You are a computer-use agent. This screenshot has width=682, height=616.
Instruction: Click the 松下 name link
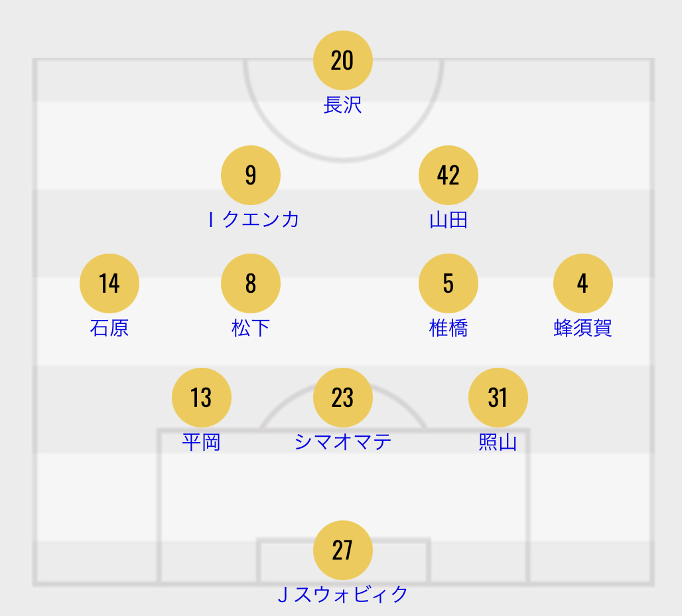click(x=250, y=328)
